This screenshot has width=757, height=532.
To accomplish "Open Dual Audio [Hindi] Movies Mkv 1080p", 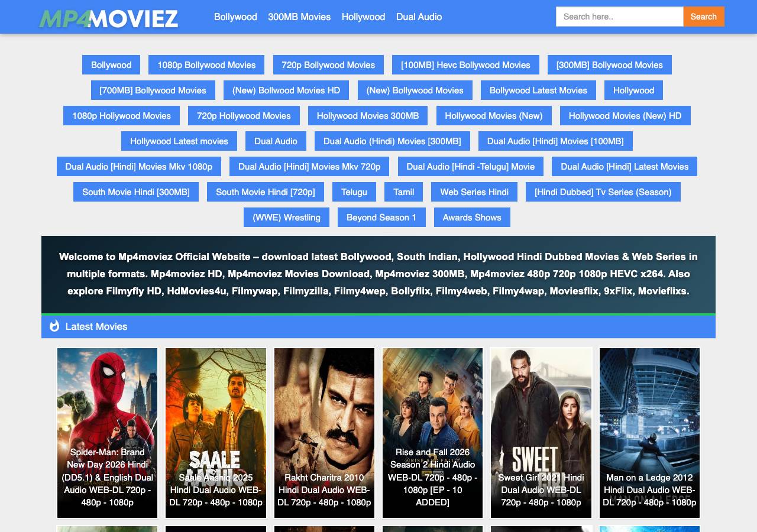I will coord(139,167).
